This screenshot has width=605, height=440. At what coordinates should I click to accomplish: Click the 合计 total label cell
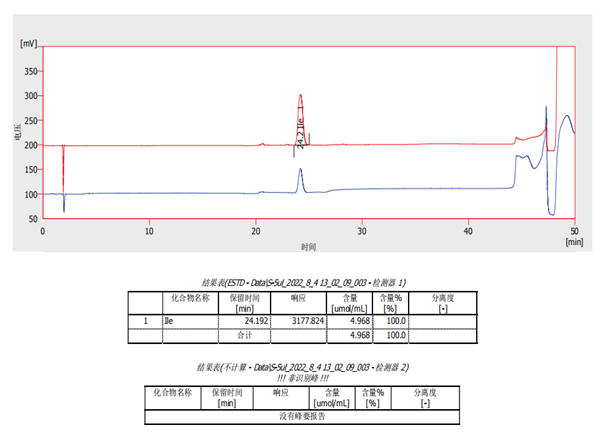point(245,335)
